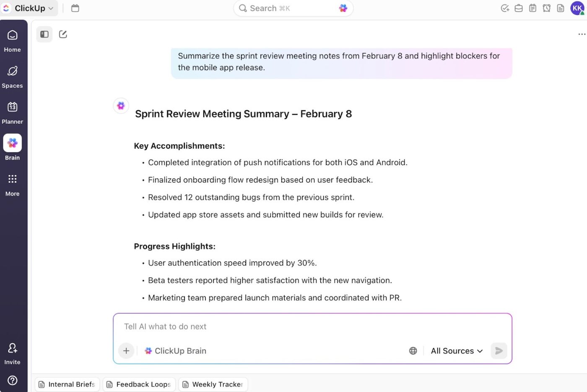Click the globe icon in the AI input bar
The image size is (587, 392).
pos(413,350)
